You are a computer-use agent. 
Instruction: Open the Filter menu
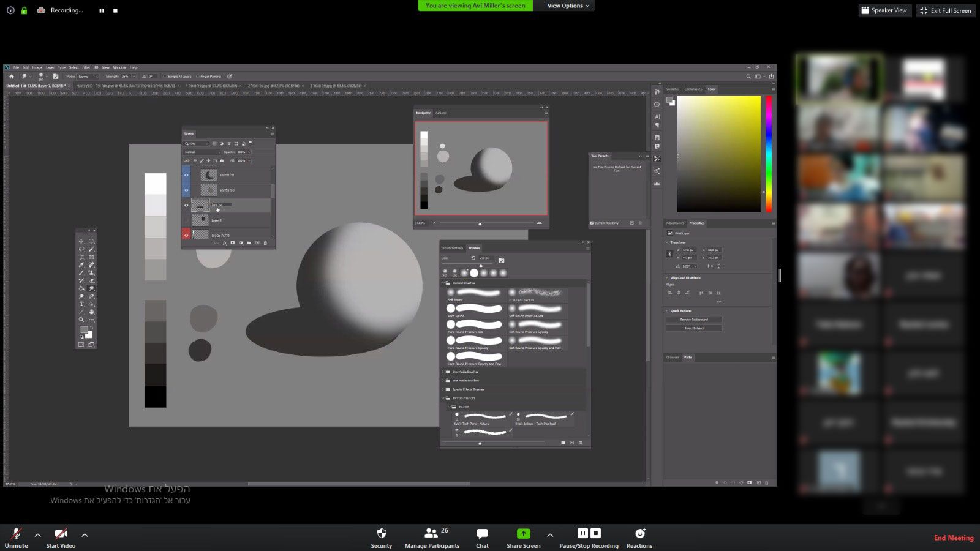point(86,67)
